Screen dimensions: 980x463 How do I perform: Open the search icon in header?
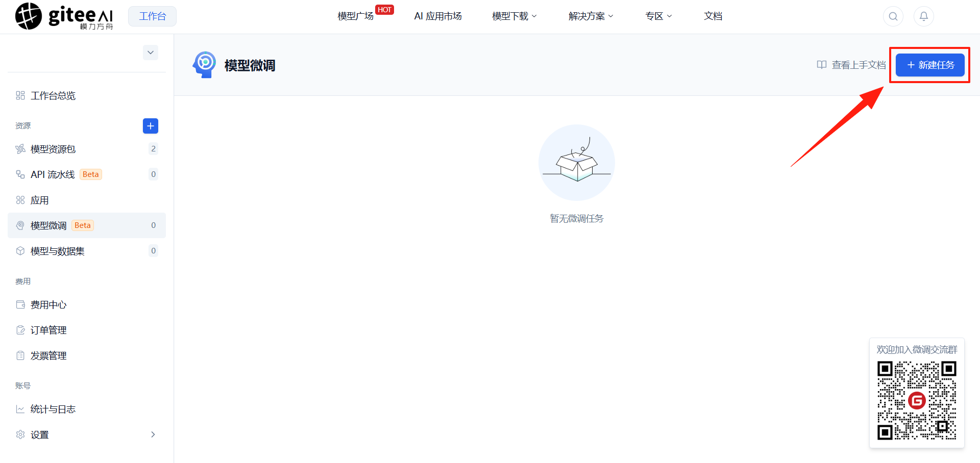[893, 16]
